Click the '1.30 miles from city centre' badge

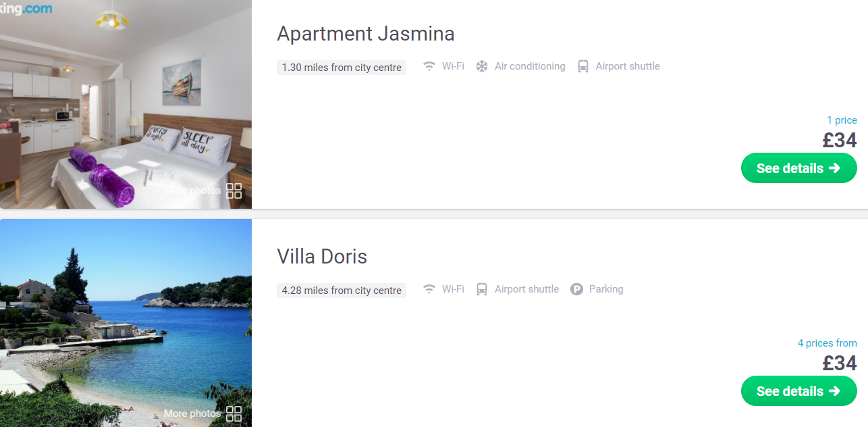point(342,68)
